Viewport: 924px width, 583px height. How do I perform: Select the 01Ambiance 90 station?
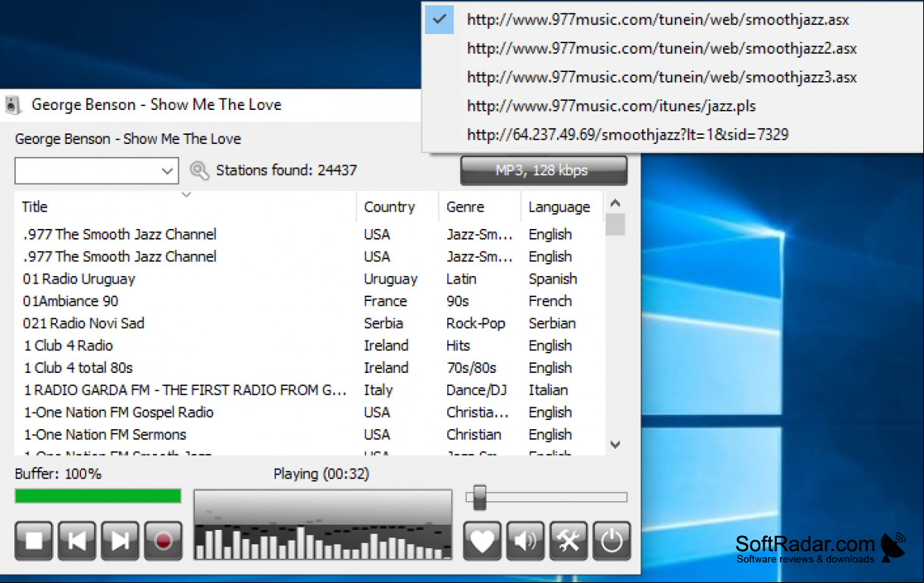coord(311,301)
